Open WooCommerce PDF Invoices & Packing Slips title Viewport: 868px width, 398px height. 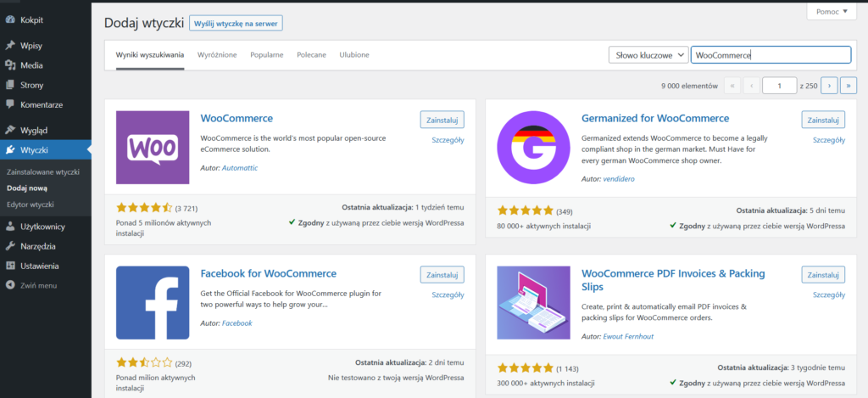click(673, 280)
